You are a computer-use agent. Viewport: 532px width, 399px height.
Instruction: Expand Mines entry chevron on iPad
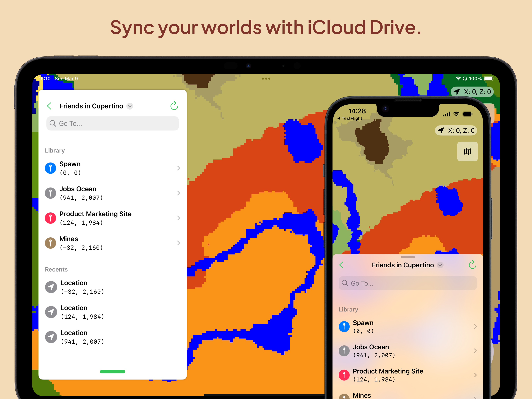click(178, 243)
